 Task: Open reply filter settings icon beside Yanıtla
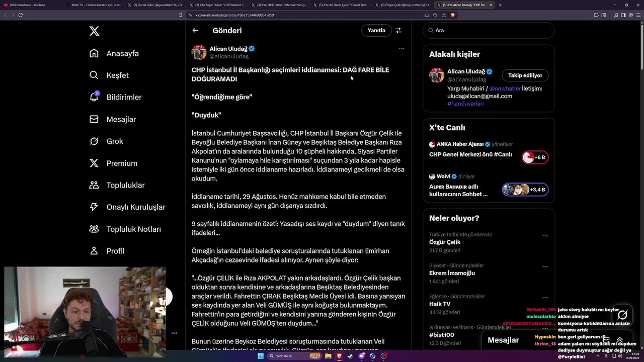coord(398,30)
